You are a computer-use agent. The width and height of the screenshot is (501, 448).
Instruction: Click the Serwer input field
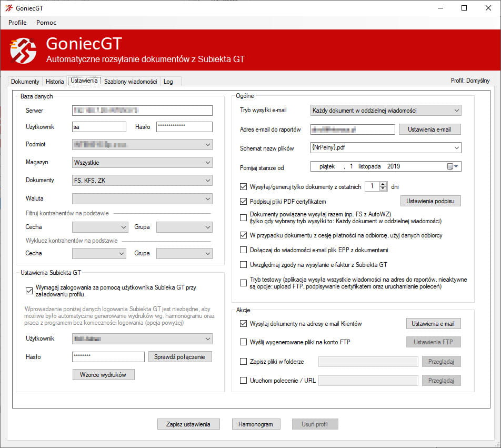tap(142, 111)
